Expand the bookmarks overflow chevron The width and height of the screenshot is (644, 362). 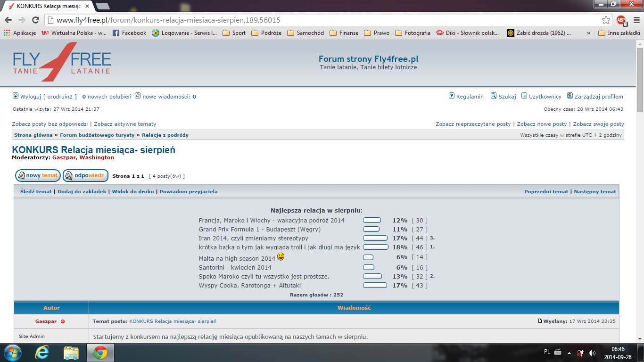tap(588, 33)
